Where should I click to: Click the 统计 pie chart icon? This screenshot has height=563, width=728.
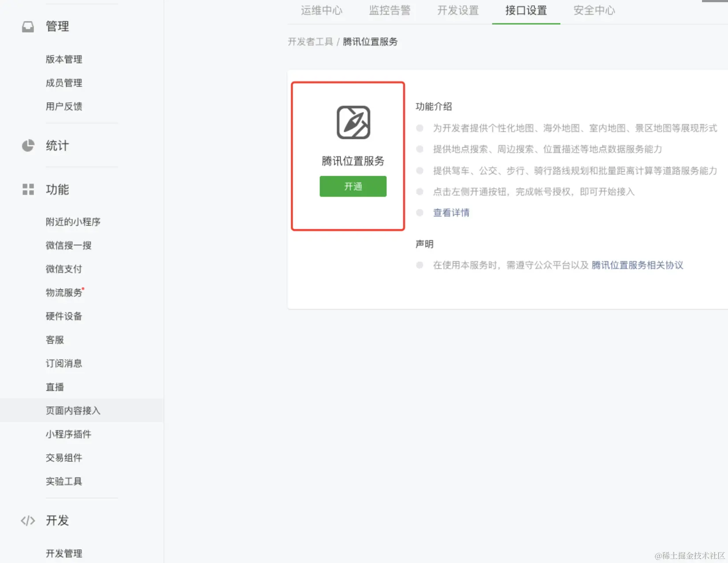point(28,146)
